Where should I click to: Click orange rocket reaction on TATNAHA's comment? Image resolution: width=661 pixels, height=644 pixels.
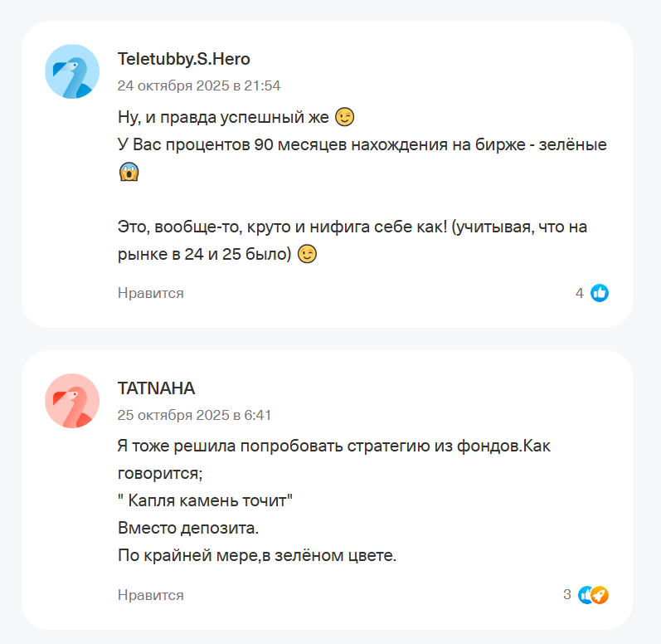[x=600, y=595]
